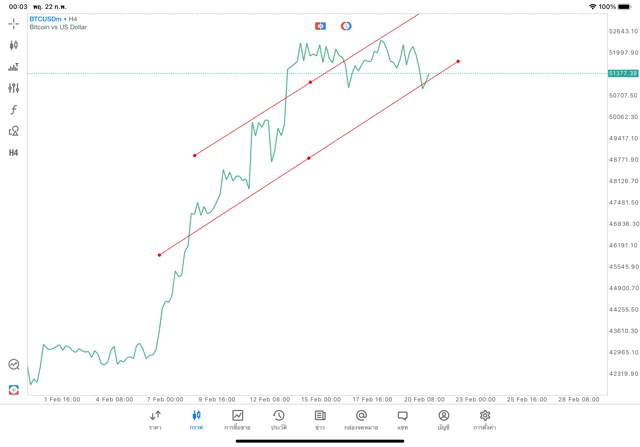The image size is (640, 447).
Task: Open the ข่าว (News) tab
Action: pyautogui.click(x=320, y=419)
